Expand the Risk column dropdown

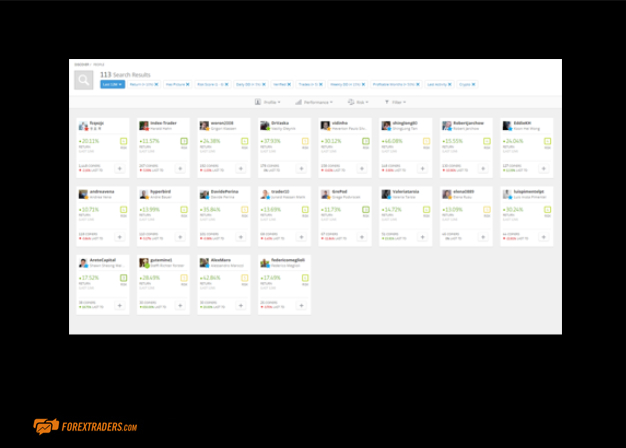coord(358,102)
